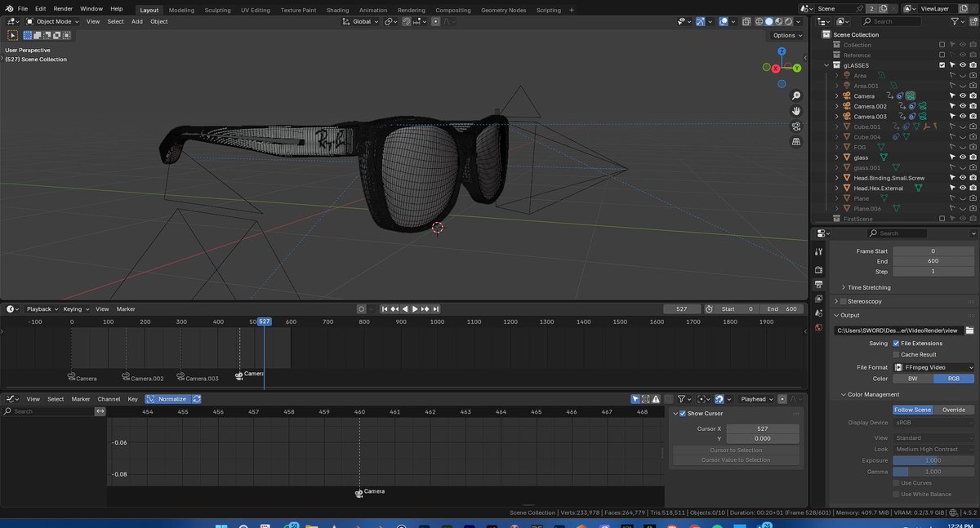Click the Blender logo menu icon
The width and height of the screenshot is (980, 528).
(x=9, y=9)
